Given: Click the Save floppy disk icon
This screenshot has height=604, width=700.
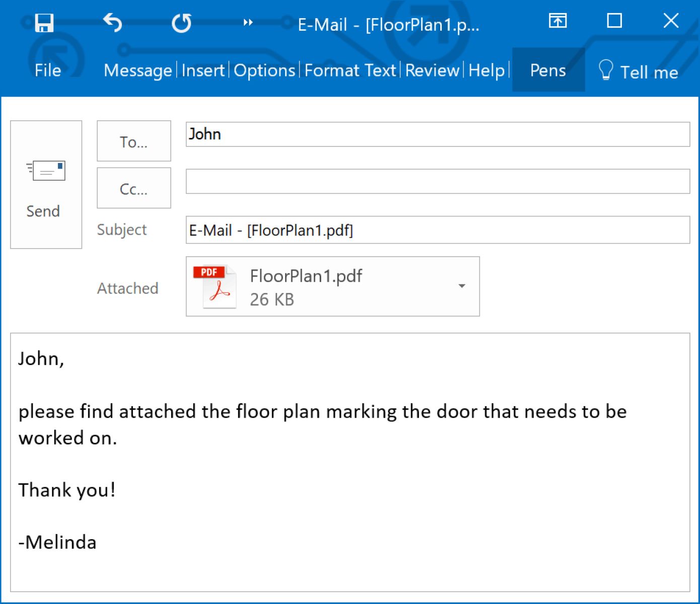Looking at the screenshot, I should click(x=44, y=23).
